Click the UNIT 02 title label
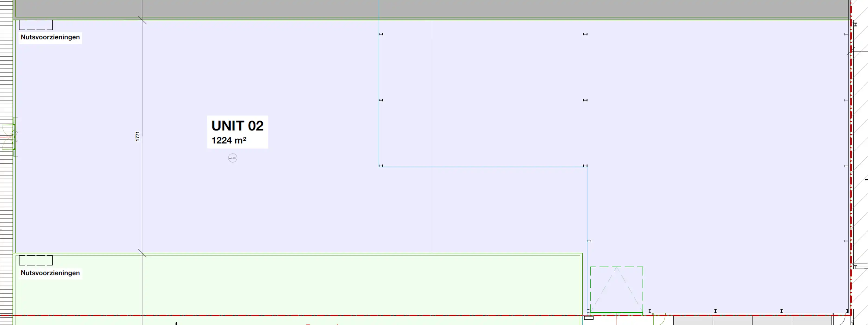 click(237, 126)
